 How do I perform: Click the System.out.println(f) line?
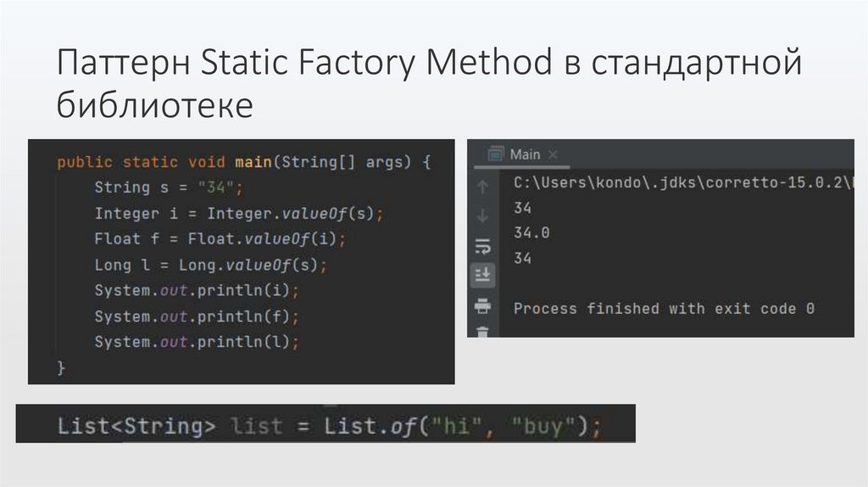(197, 316)
